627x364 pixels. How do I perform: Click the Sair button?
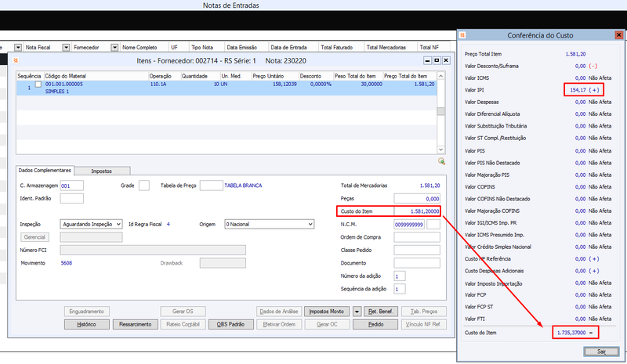coord(601,351)
